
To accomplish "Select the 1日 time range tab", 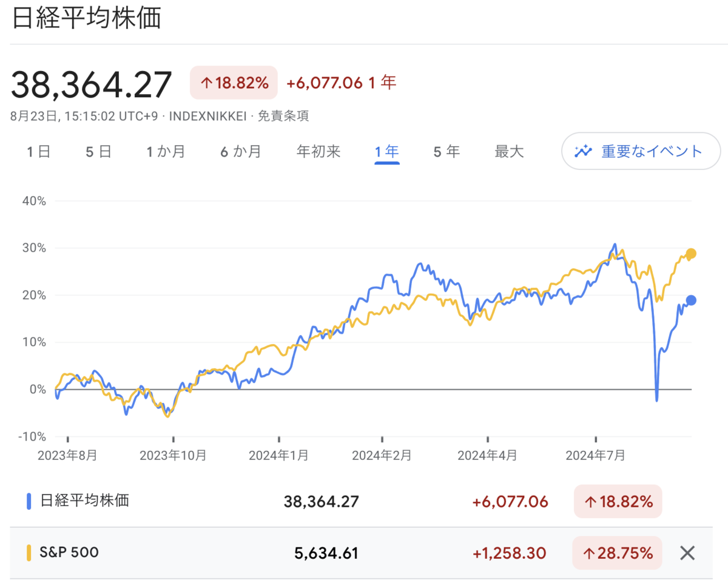I will [x=38, y=152].
